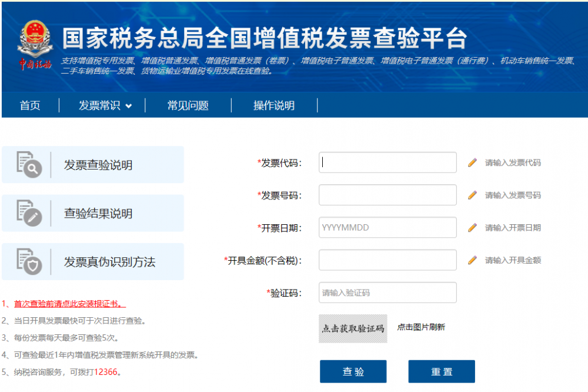Click the captcha image to get code
Viewport: 588px width, 392px height.
(353, 328)
